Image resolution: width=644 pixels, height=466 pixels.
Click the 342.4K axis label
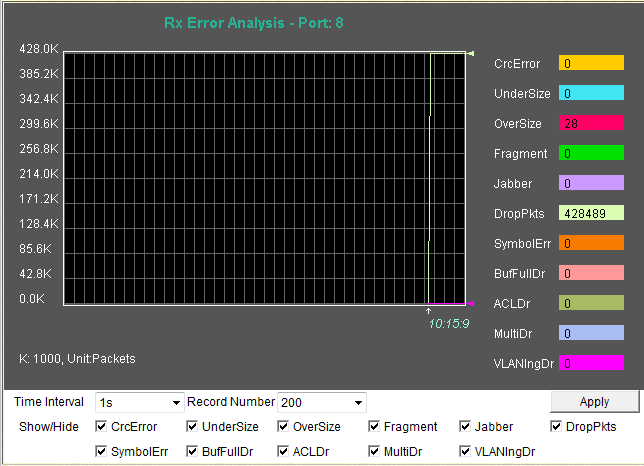coord(39,99)
